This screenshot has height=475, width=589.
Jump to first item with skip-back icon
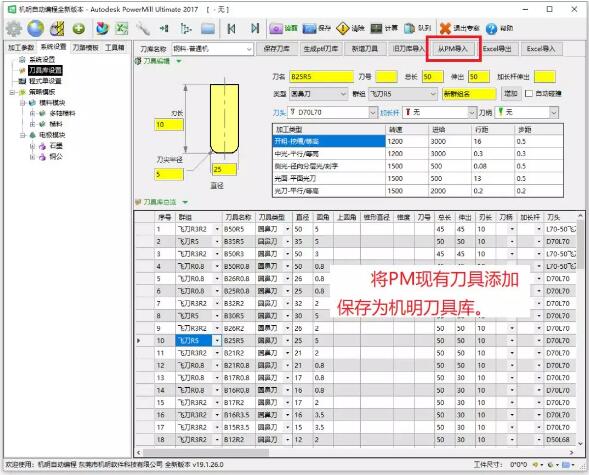(231, 29)
